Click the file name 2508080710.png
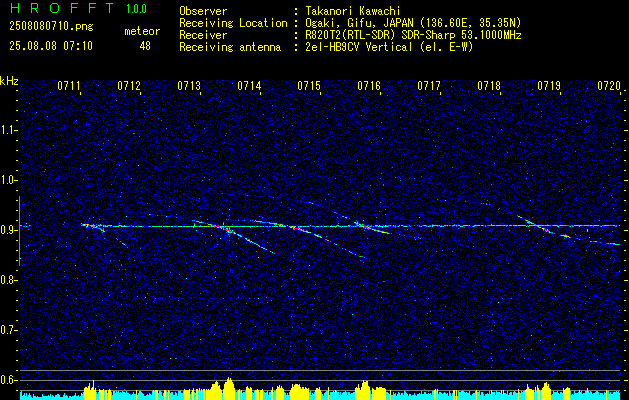 coord(51,27)
